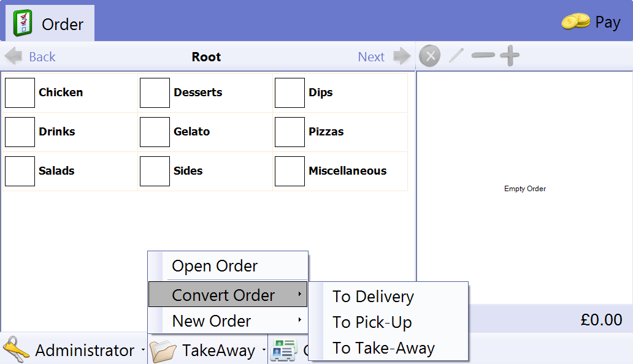
Task: Click the TakeAway folder icon
Action: (163, 351)
